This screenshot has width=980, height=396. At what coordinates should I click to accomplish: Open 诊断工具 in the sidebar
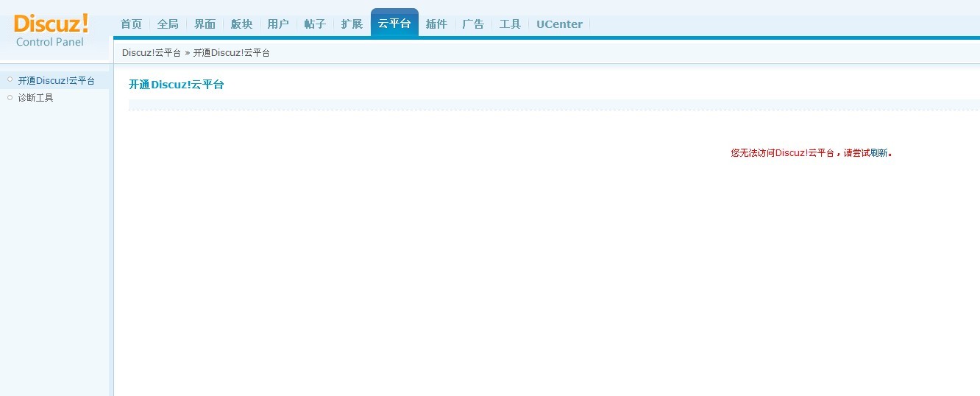point(35,97)
